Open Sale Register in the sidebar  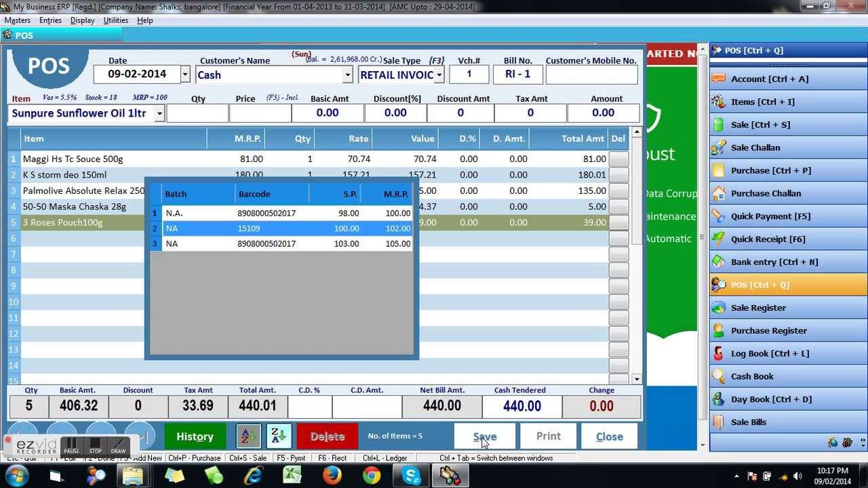(788, 308)
